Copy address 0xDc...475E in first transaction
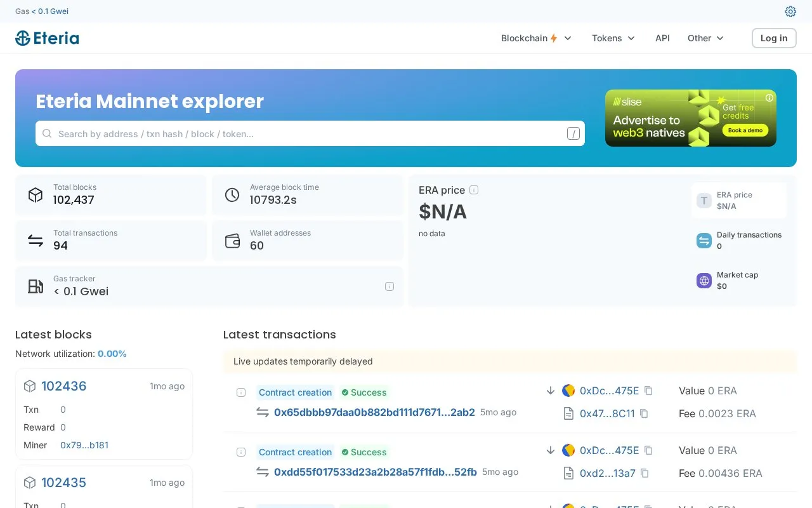This screenshot has height=508, width=812. pyautogui.click(x=648, y=391)
